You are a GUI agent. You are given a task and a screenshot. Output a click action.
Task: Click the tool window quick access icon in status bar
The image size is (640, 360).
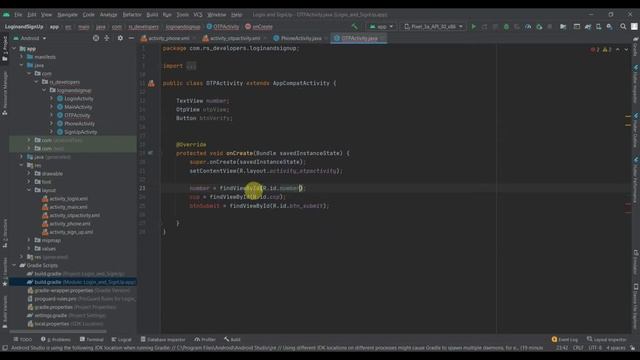pyautogui.click(x=5, y=348)
